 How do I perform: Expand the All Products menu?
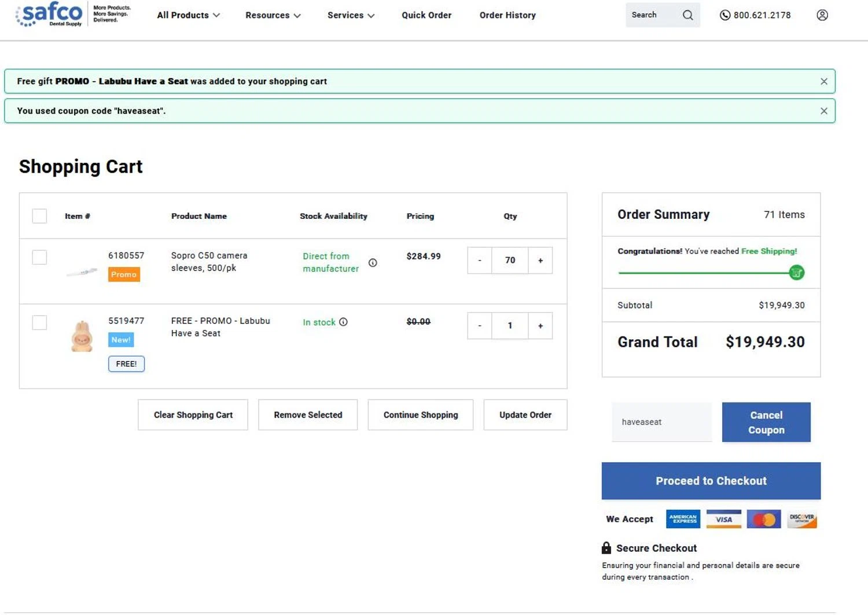[x=188, y=15]
